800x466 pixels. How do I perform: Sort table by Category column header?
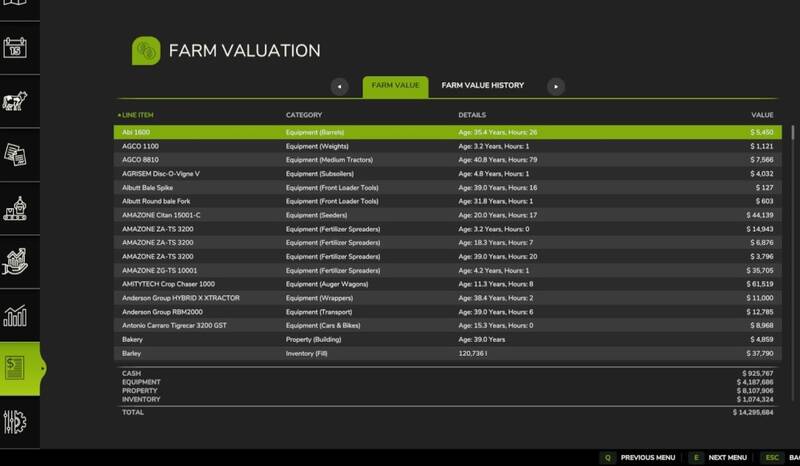tap(303, 114)
